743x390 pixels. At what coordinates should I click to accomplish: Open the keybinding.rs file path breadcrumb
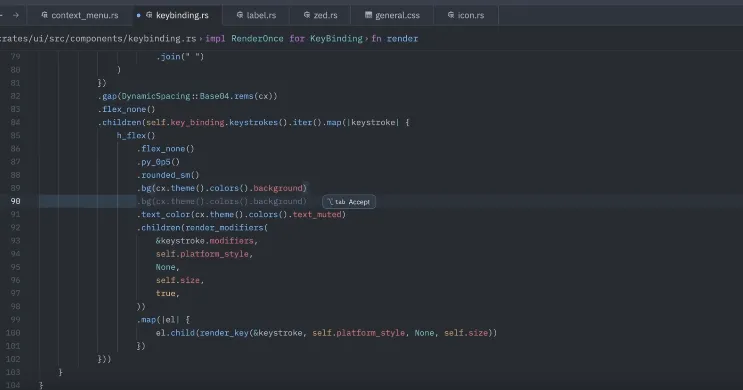(97, 39)
